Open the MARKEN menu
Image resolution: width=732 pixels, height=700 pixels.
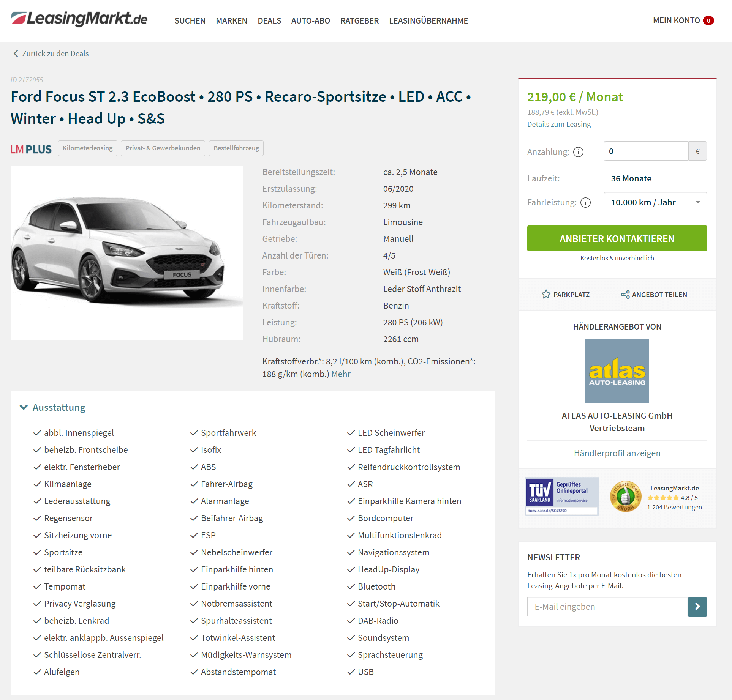pyautogui.click(x=231, y=20)
